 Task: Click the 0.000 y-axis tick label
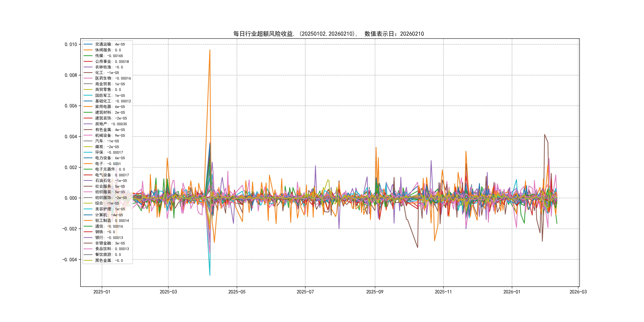tap(71, 198)
